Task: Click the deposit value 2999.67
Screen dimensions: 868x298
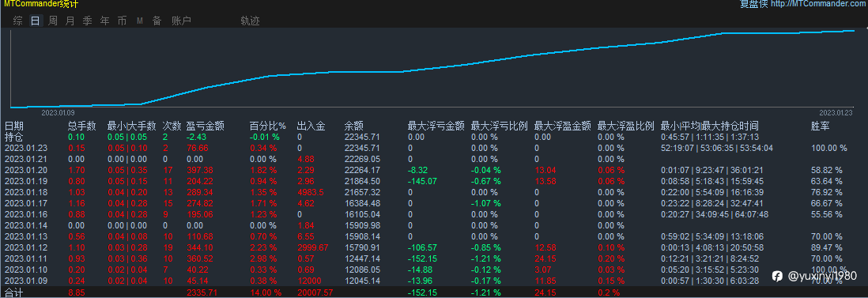Action: point(313,247)
